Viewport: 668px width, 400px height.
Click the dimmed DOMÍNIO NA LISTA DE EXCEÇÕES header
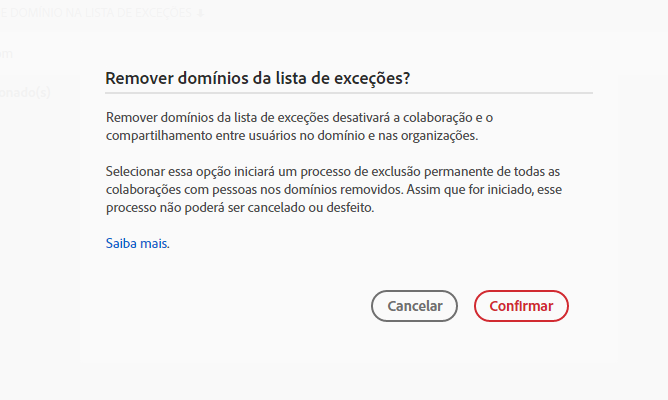click(x=95, y=12)
